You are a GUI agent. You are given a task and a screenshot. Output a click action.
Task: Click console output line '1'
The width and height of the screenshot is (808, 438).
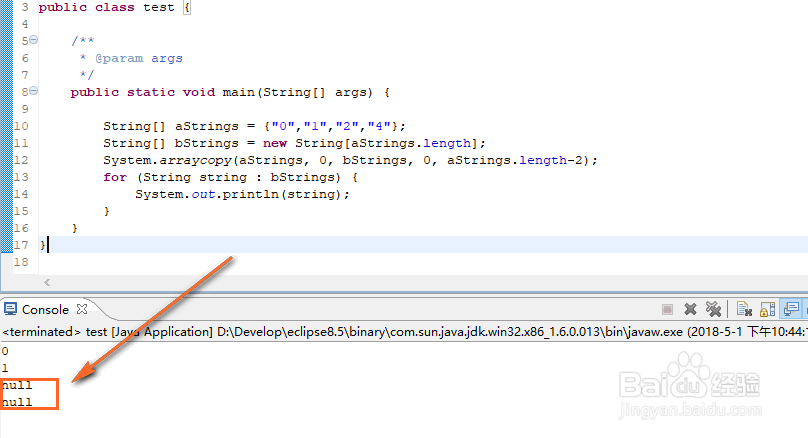click(5, 368)
